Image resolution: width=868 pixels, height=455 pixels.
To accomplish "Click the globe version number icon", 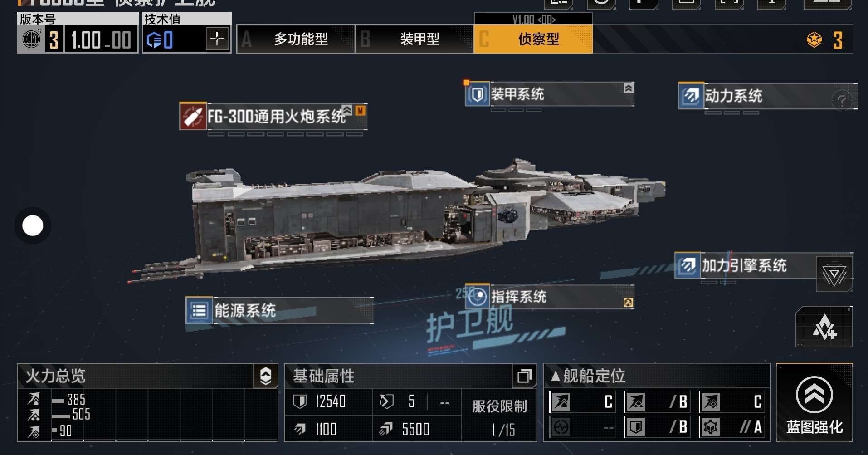I will pyautogui.click(x=32, y=39).
